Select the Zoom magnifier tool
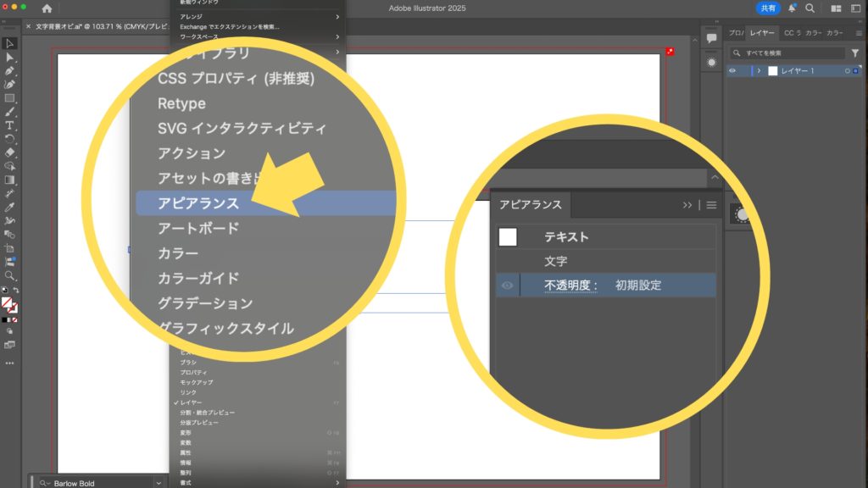Viewport: 868px width, 488px height. tap(9, 275)
